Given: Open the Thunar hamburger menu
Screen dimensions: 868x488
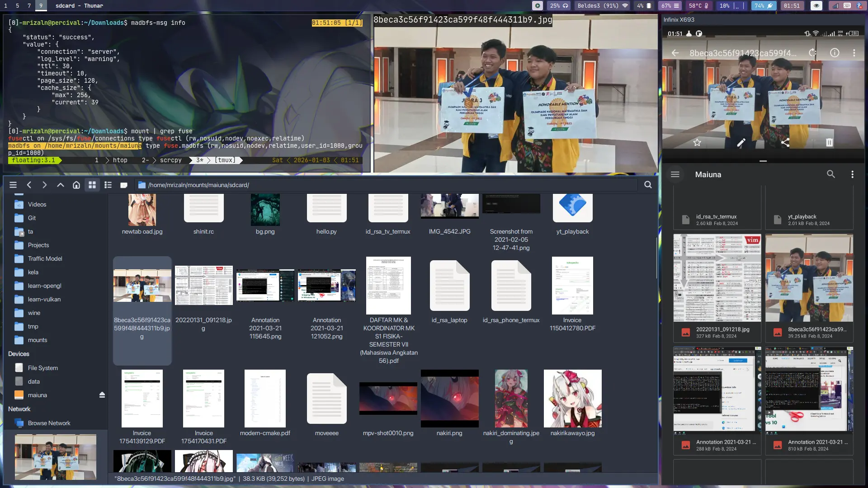Looking at the screenshot, I should [13, 185].
